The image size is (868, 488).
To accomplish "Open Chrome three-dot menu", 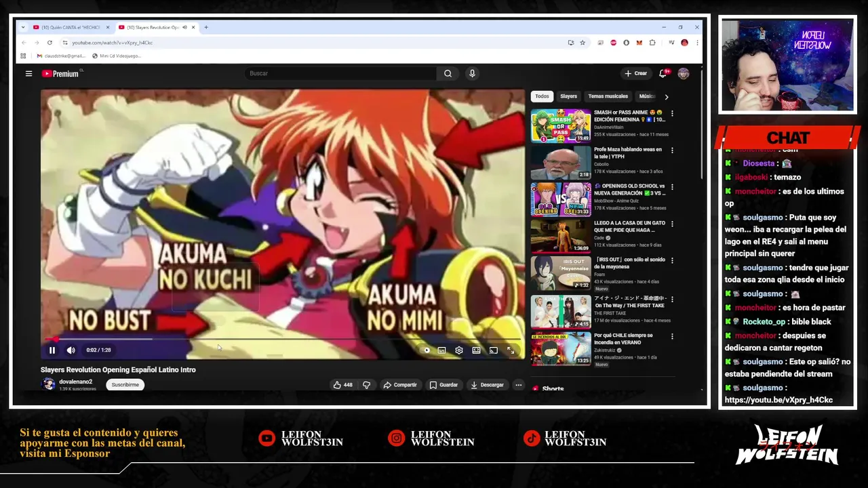I will [x=696, y=43].
